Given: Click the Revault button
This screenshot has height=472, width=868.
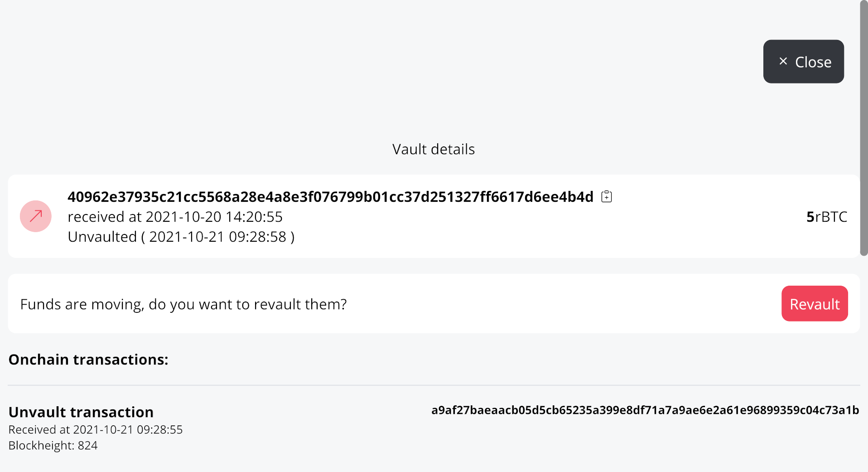Looking at the screenshot, I should pyautogui.click(x=814, y=303).
